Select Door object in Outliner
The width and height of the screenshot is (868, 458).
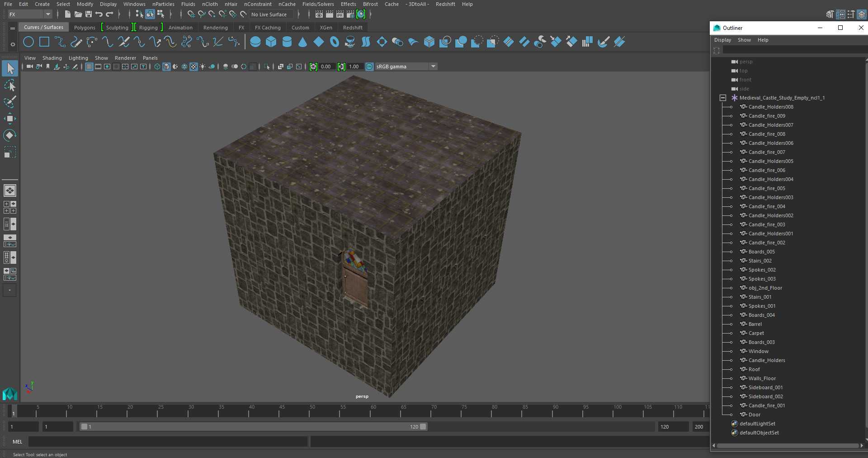pos(755,415)
